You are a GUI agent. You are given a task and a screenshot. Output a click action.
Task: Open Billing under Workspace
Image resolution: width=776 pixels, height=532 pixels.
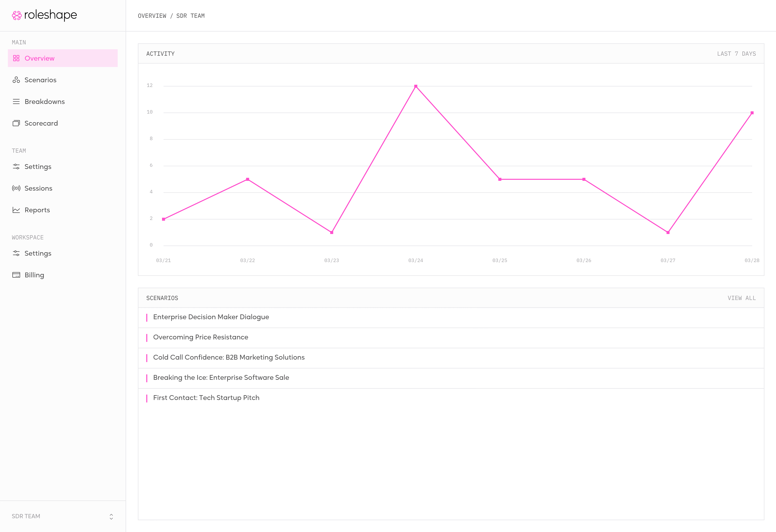(x=63, y=275)
